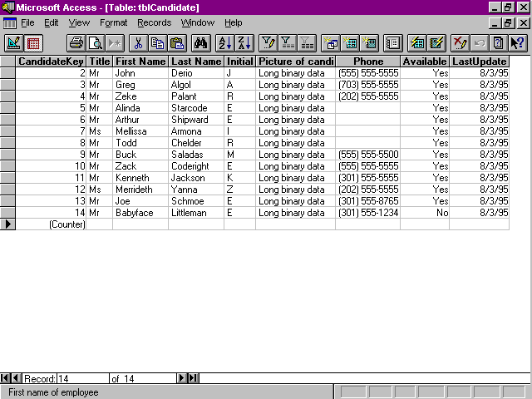The image size is (532, 399).
Task: Select the Last Name column header
Action: coord(196,62)
